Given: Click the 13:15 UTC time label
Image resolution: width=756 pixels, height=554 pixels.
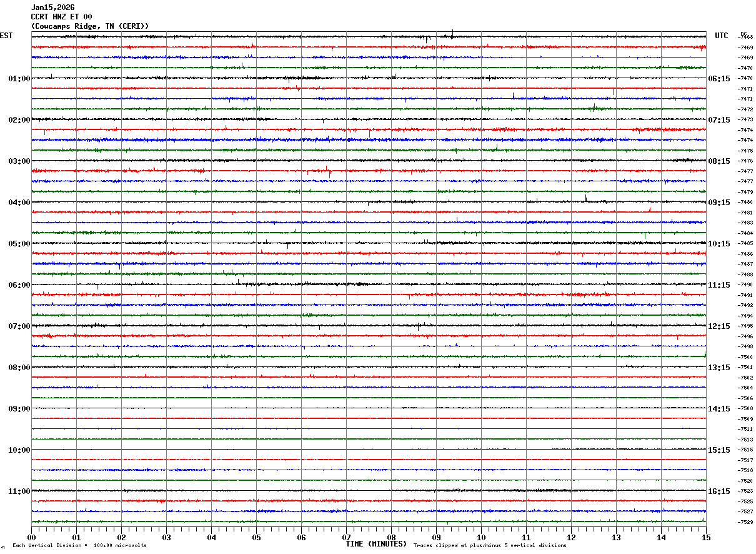Looking at the screenshot, I should pos(719,368).
